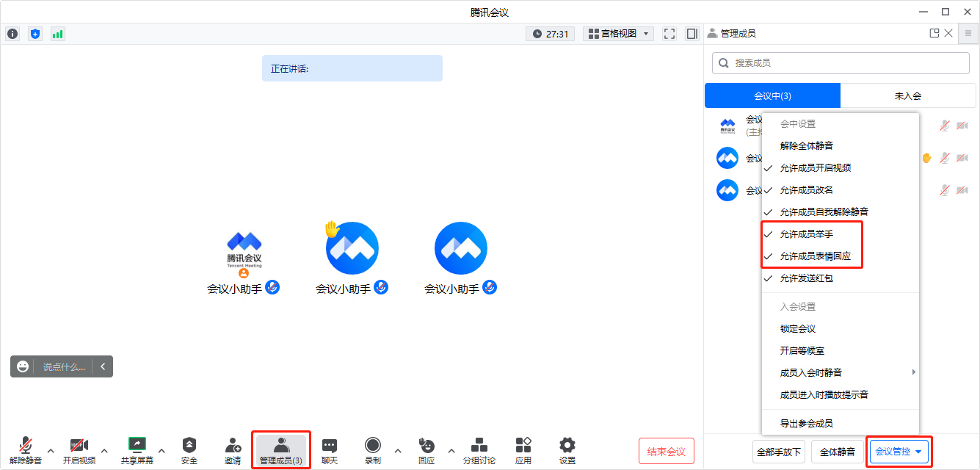The image size is (980, 470).
Task: Switch to the 会议中(3) tab
Action: click(772, 95)
